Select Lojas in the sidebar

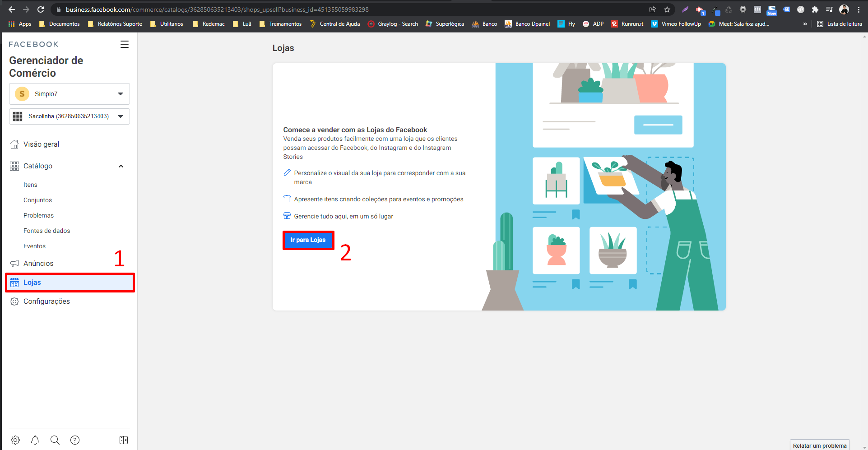point(70,283)
